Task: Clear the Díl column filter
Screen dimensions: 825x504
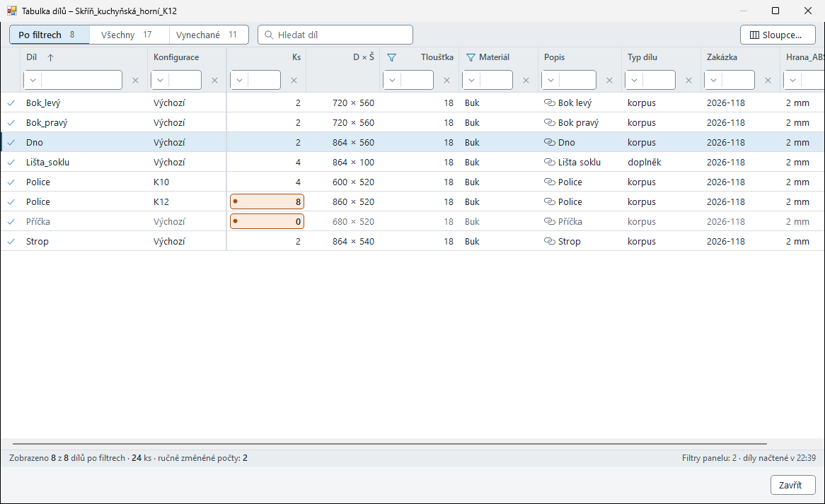Action: coord(135,81)
